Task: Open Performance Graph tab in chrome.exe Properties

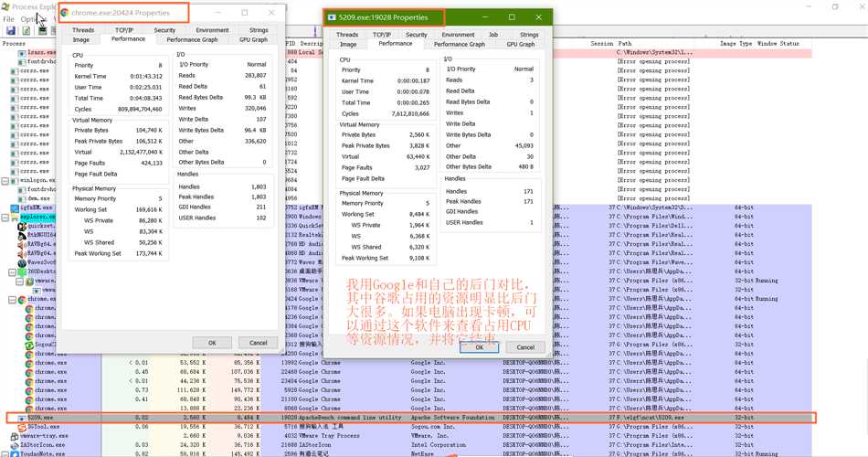Action: (x=192, y=40)
